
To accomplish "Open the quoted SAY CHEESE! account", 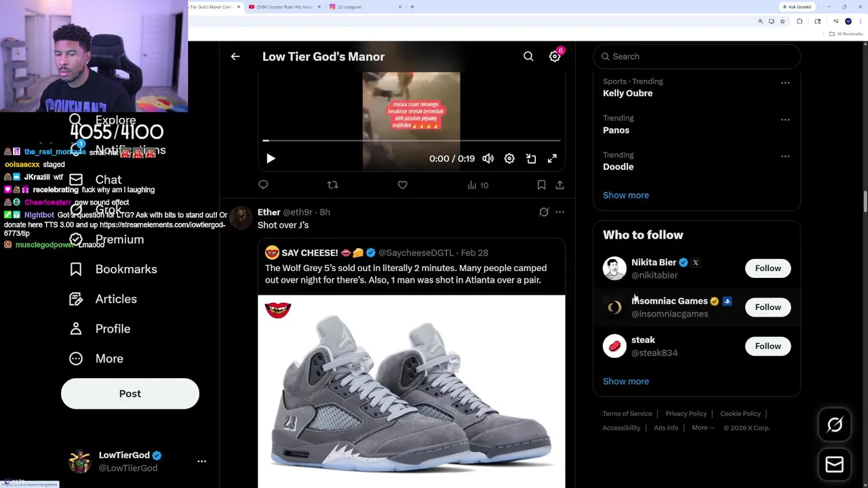I will [x=309, y=253].
